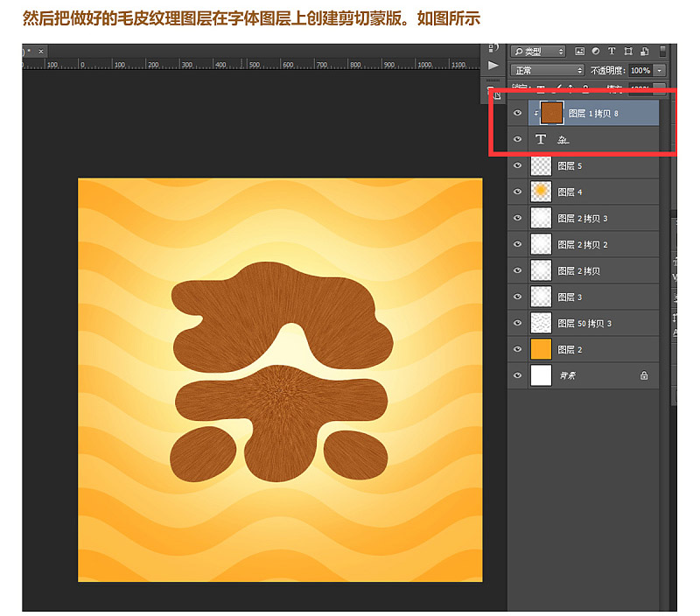Select layer name 图层 5
700x616 pixels.
point(570,166)
